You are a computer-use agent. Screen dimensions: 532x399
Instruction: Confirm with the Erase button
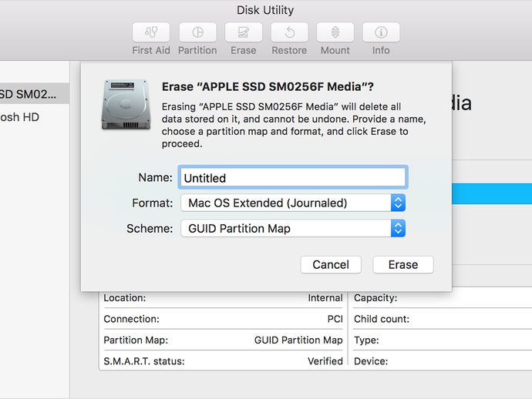click(x=402, y=265)
